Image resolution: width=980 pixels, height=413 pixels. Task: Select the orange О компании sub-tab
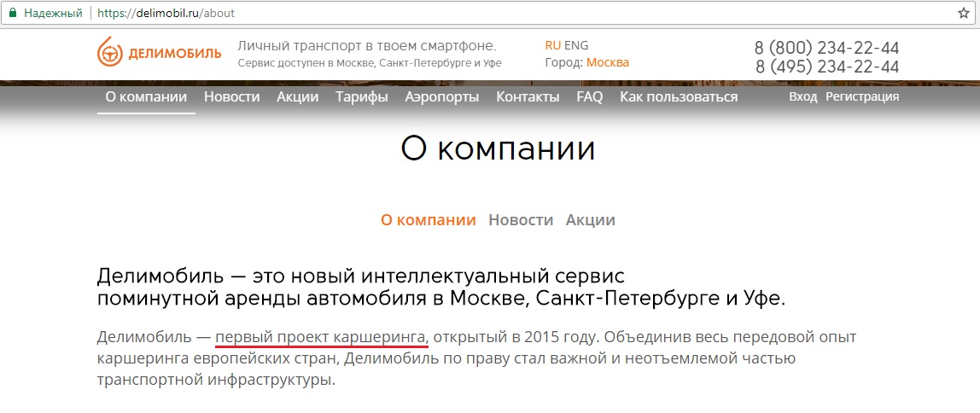pos(429,220)
